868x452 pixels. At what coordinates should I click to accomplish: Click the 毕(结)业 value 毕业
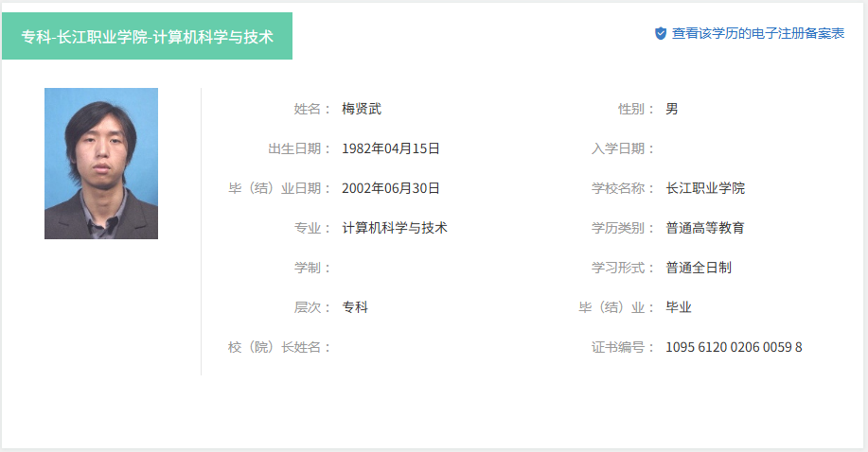(x=679, y=307)
